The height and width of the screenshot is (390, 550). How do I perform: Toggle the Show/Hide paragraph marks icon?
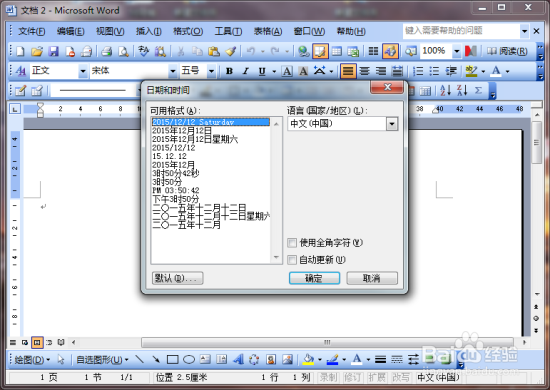click(x=390, y=52)
